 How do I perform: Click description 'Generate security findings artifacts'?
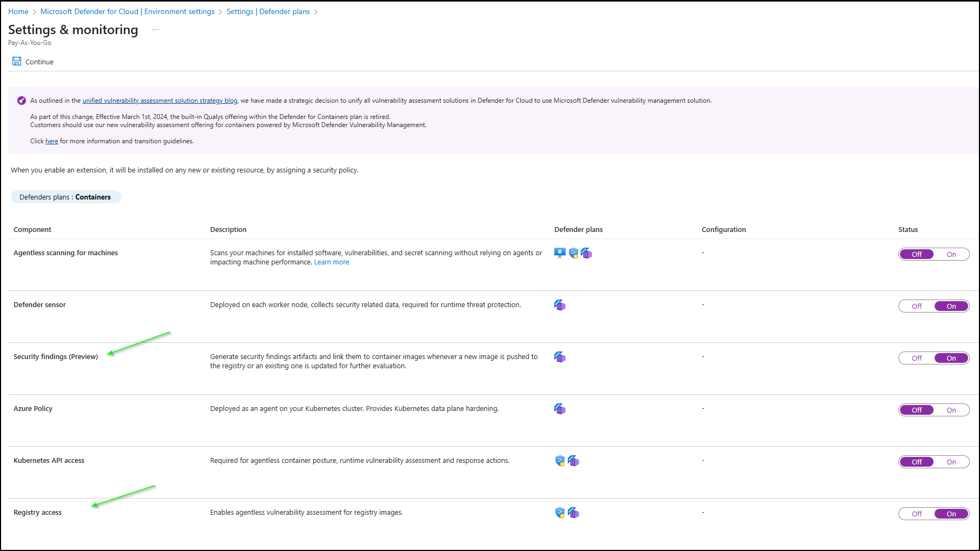click(374, 361)
